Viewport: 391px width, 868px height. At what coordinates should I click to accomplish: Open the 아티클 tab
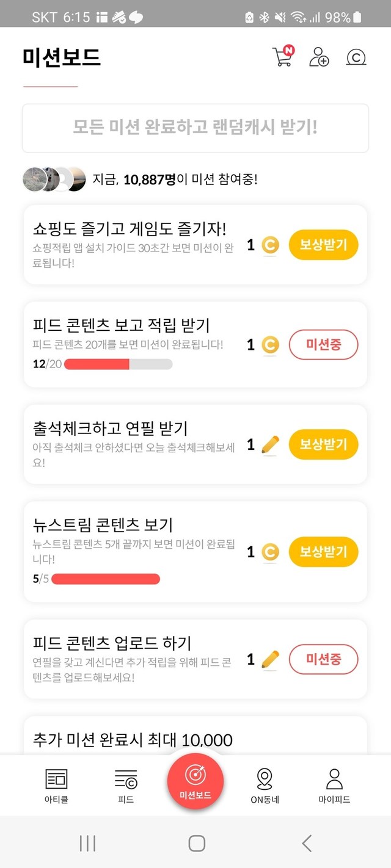click(x=56, y=785)
